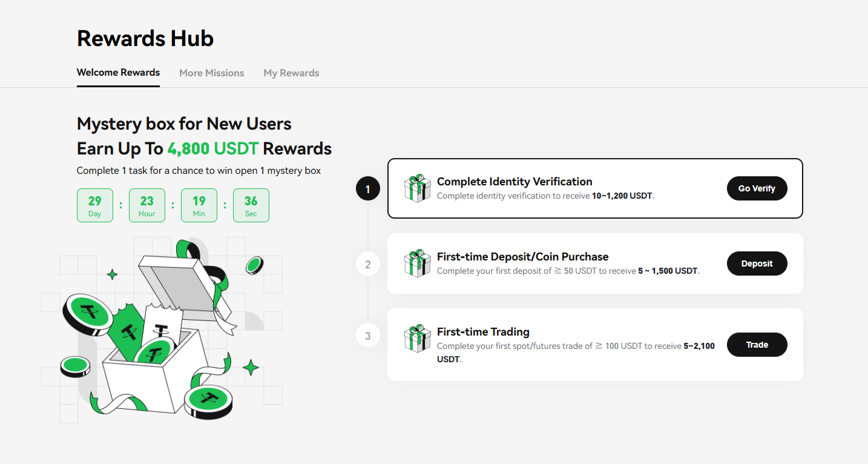Select the Hour countdown box showing 23
The width and height of the screenshot is (868, 464).
pyautogui.click(x=147, y=205)
